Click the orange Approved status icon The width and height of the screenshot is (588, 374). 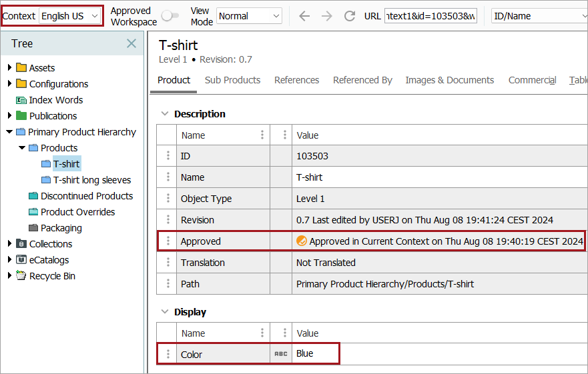pos(302,241)
